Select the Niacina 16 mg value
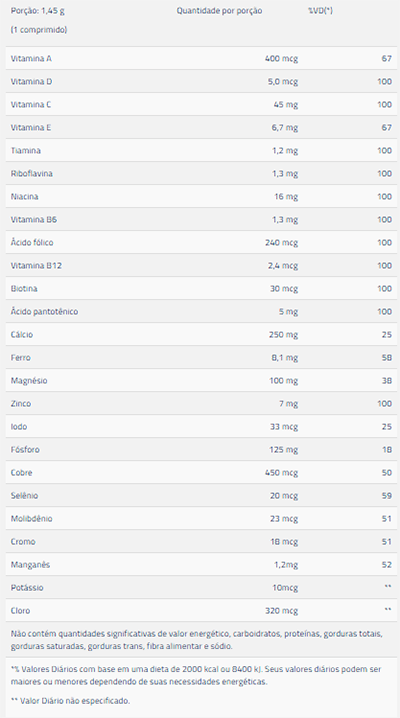Viewport: 400px width, 718px height. [x=286, y=196]
